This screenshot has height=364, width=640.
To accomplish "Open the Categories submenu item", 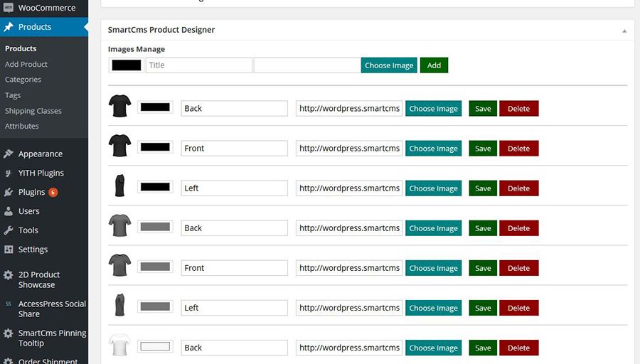I will (x=23, y=80).
